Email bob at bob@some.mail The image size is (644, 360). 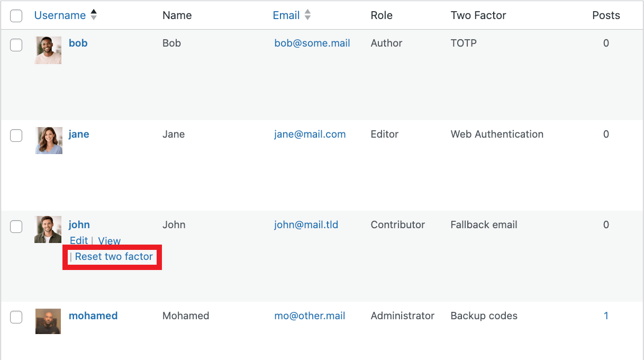[x=312, y=43]
